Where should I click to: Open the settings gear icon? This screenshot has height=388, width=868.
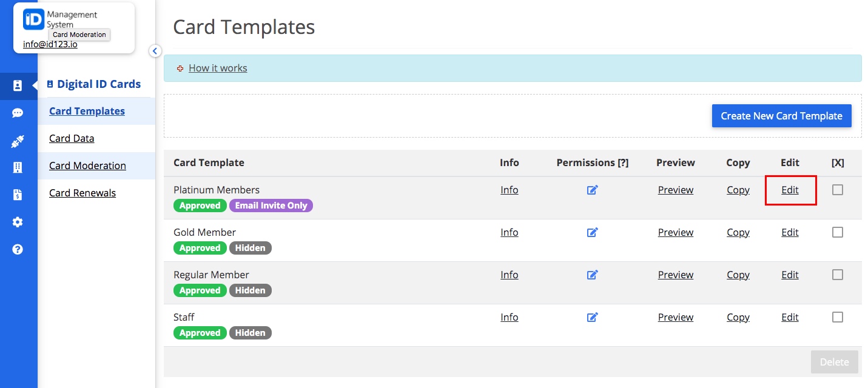19,222
